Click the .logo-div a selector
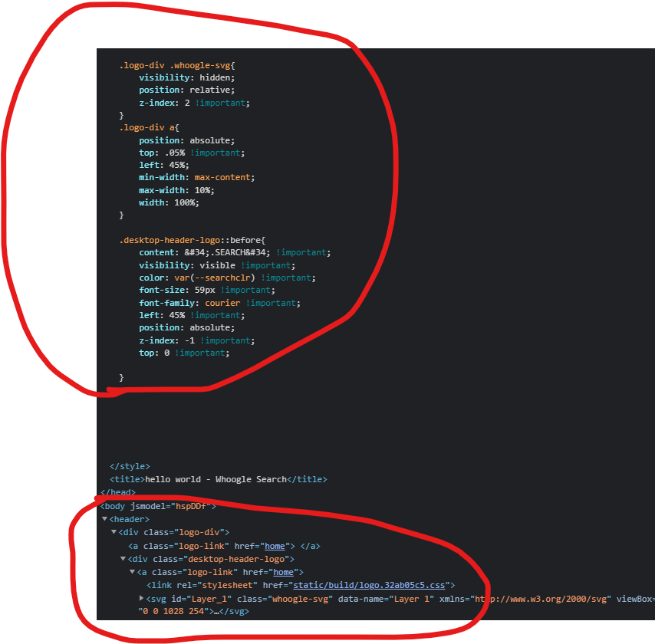The image size is (655, 644). point(149,127)
